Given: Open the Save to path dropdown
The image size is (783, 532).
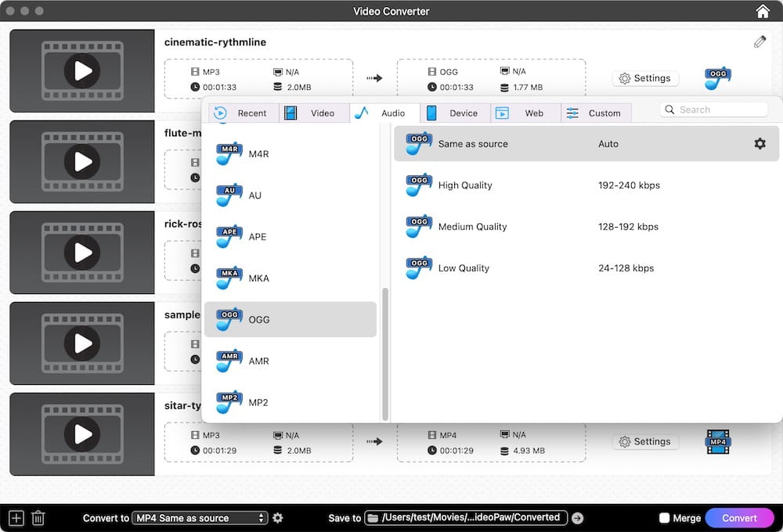Looking at the screenshot, I should [466, 518].
